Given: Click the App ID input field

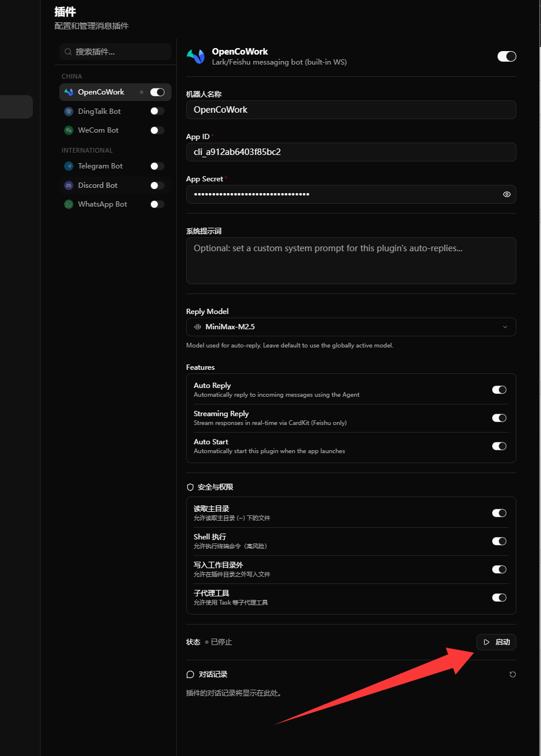Looking at the screenshot, I should click(x=351, y=152).
